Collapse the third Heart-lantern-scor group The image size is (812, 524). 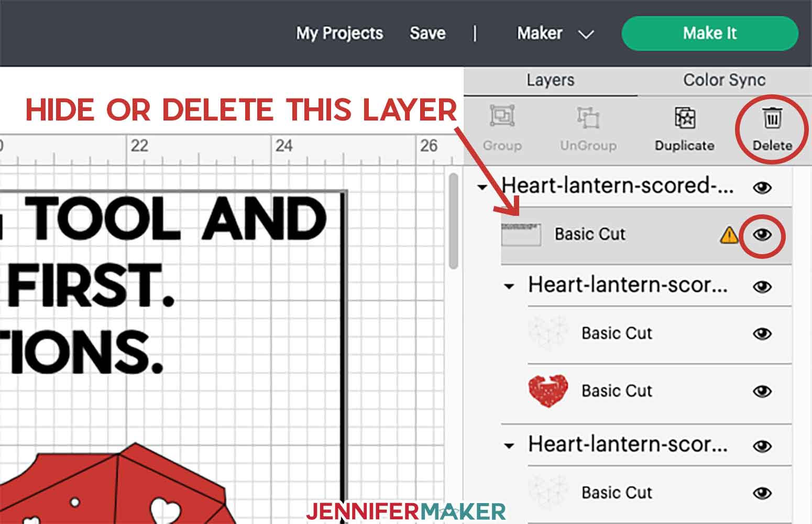tap(509, 446)
